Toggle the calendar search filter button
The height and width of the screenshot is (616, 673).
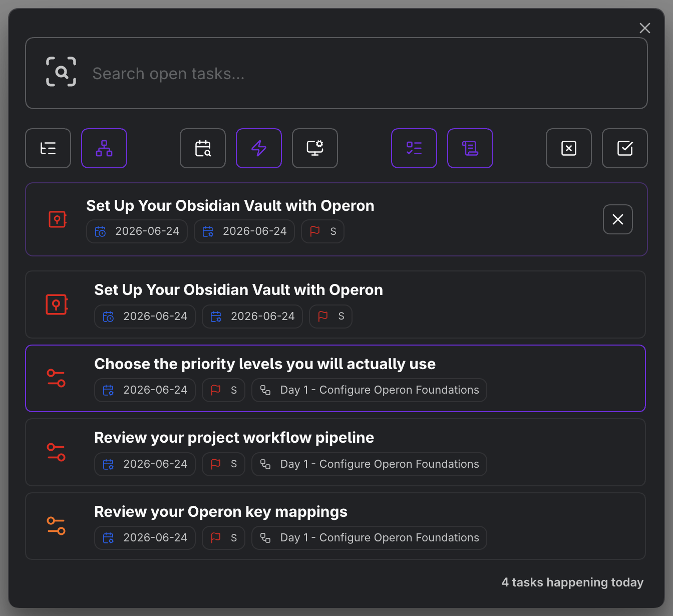(x=203, y=148)
